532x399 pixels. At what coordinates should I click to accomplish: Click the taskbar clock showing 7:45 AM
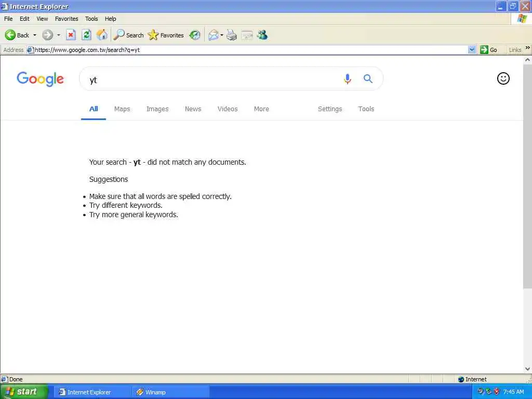[514, 392]
